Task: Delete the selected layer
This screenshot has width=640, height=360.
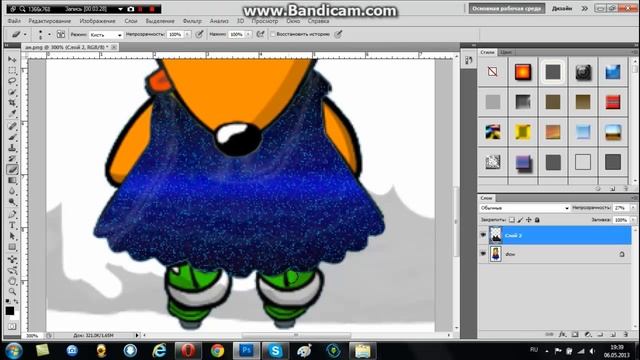Action: coord(626,334)
